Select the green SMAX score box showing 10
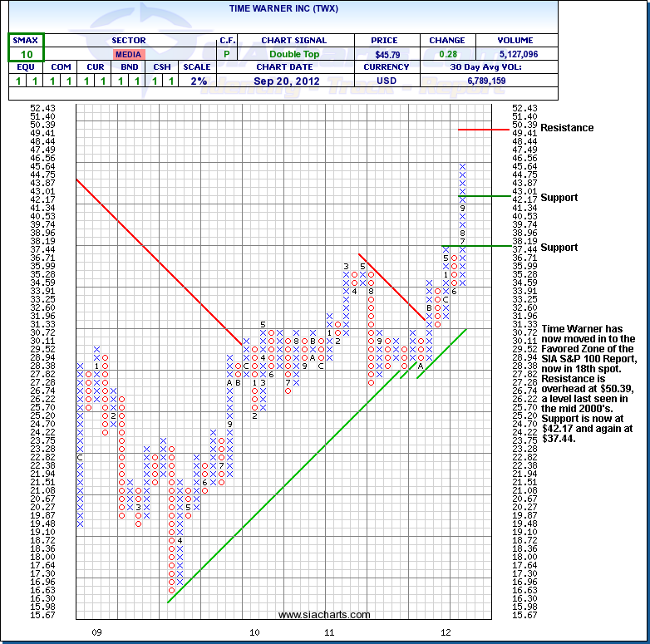The image size is (650, 644). pos(27,54)
